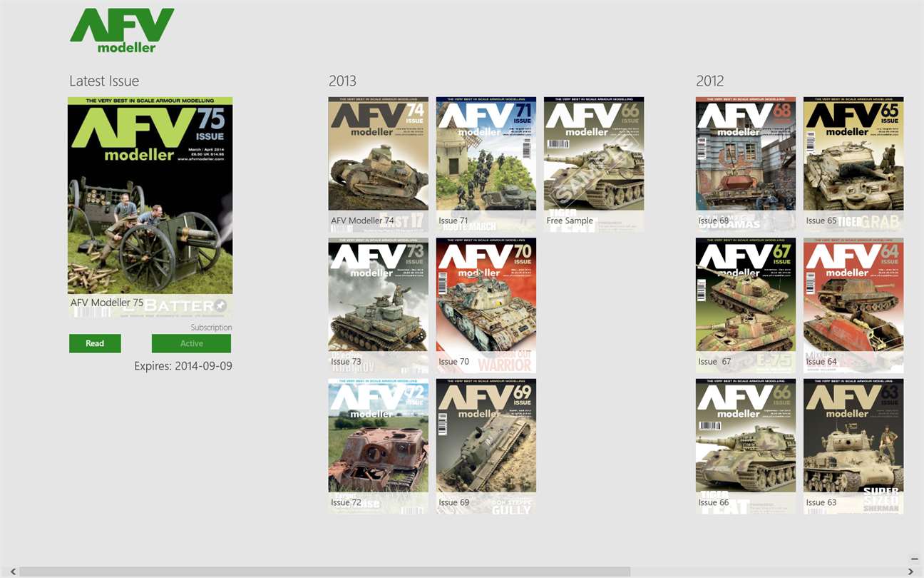Open the AFV Modeller 75 latest issue cover
The width and height of the screenshot is (924, 578).
[150, 207]
